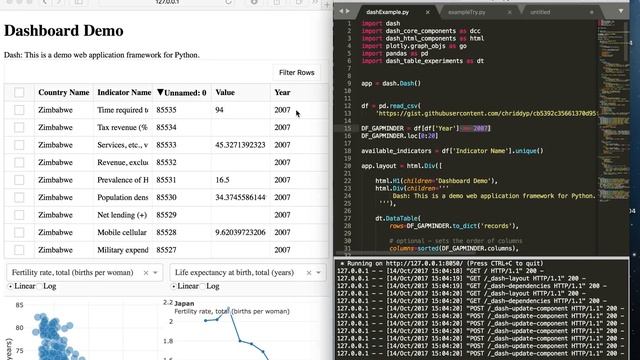Image resolution: width=640 pixels, height=360 pixels.
Task: Open the tab list triangle in Sublime
Action: click(620, 11)
